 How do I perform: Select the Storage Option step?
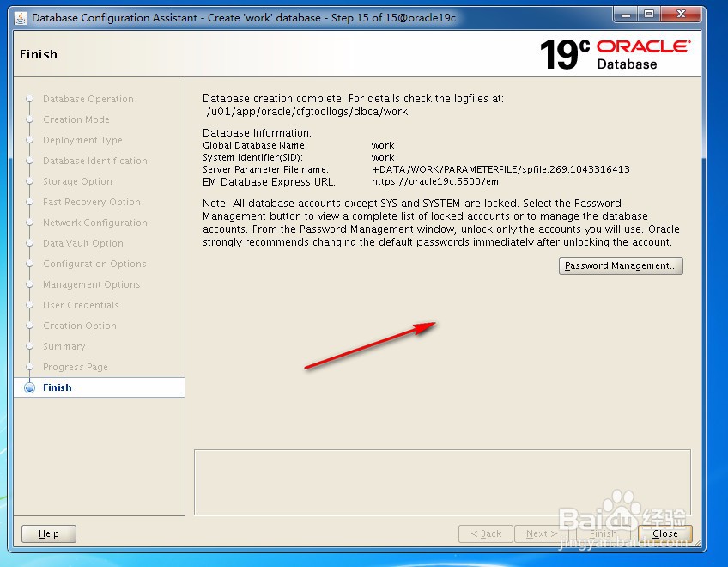pyautogui.click(x=77, y=181)
